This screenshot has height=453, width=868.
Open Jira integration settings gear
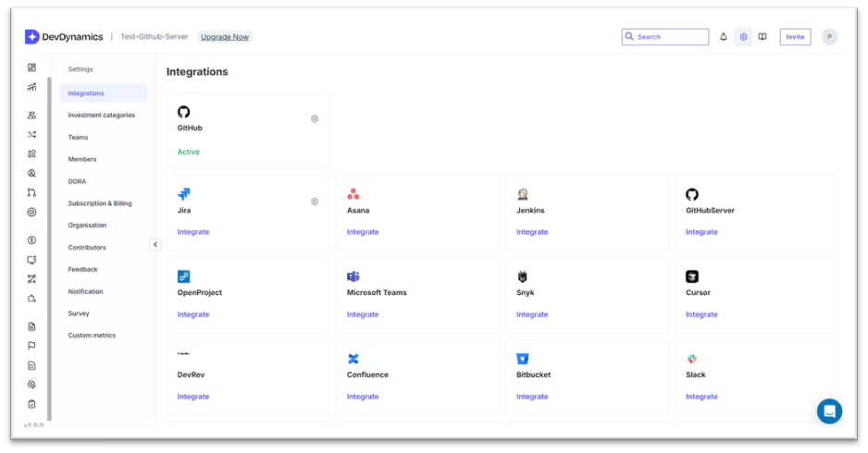pos(315,202)
